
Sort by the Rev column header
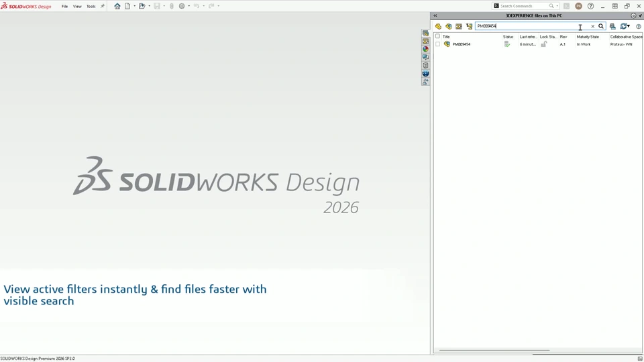(x=563, y=37)
